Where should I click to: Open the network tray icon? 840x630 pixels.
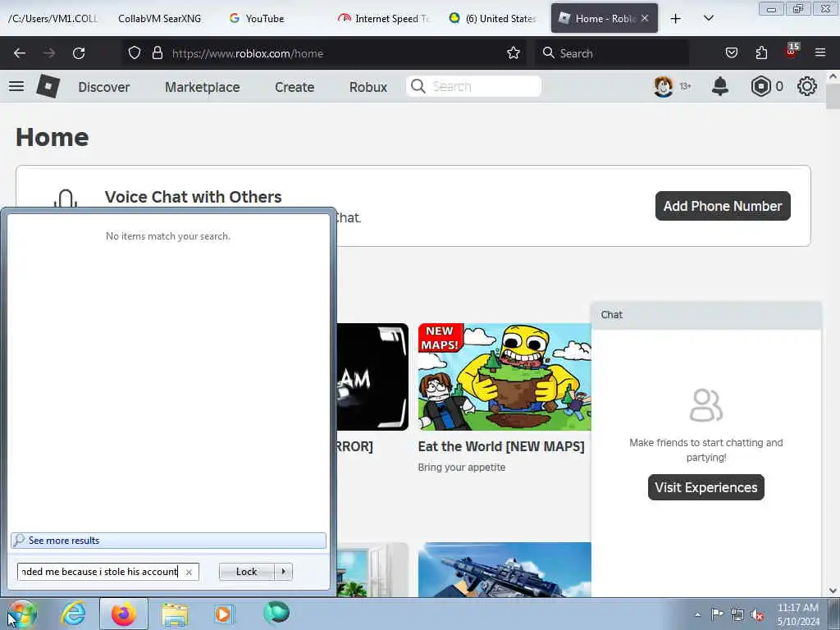click(x=737, y=615)
